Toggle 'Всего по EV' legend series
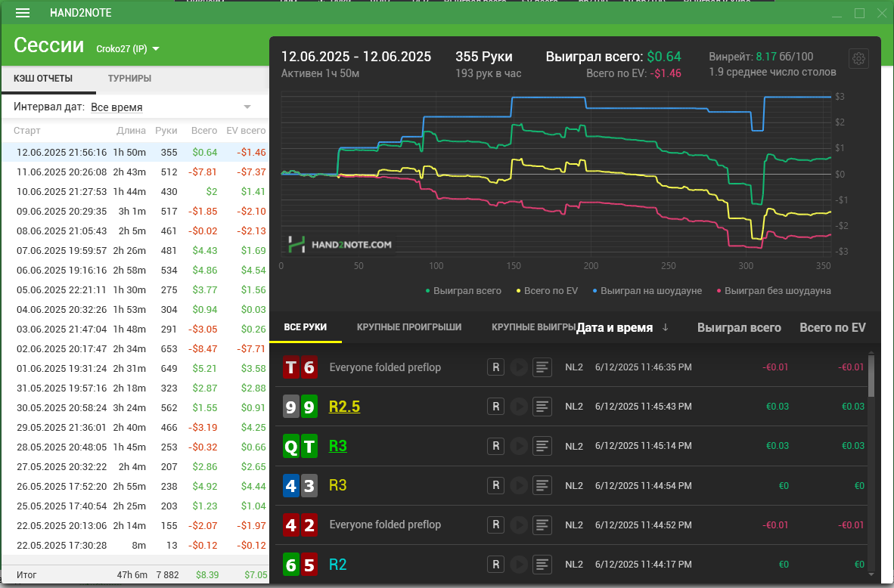Viewport: 894px width, 588px height. tap(548, 290)
